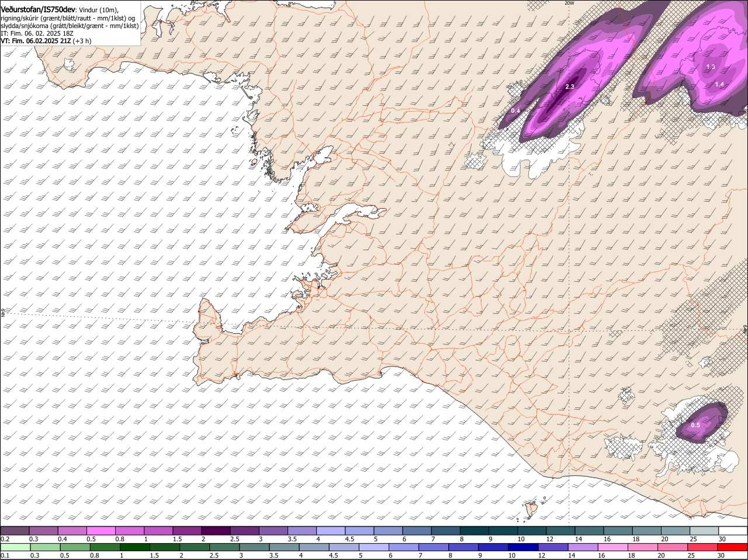The width and height of the screenshot is (748, 560).
Task: Click the 30 white swatch ending the upper legend
Action: 733,530
